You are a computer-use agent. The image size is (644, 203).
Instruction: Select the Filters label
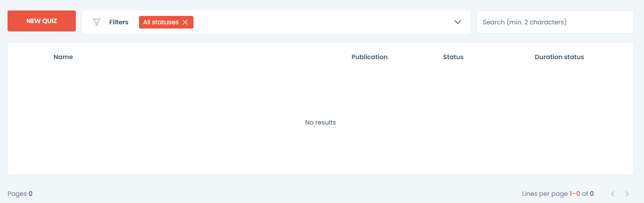(118, 22)
